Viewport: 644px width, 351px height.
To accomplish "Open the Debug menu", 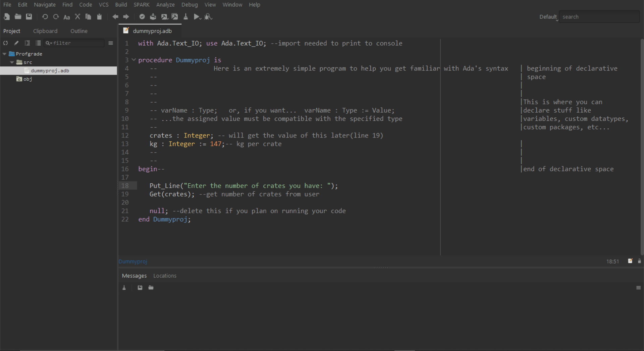I will point(190,5).
